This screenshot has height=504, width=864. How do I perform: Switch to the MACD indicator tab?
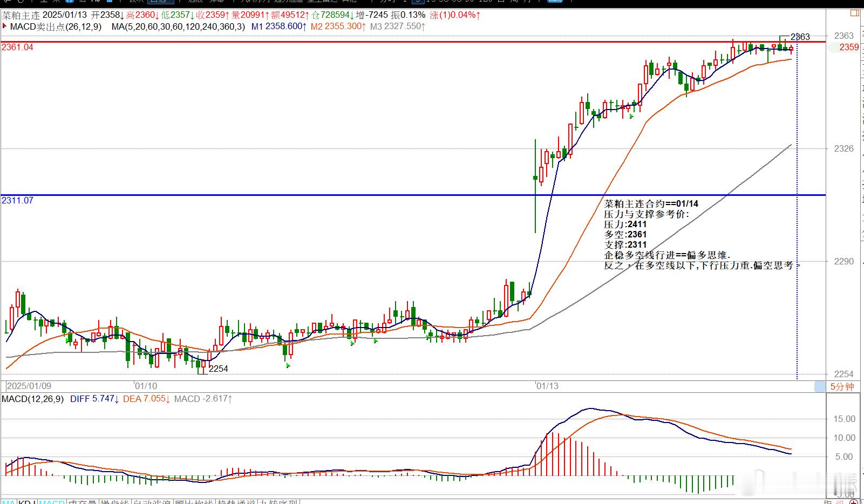pyautogui.click(x=52, y=502)
